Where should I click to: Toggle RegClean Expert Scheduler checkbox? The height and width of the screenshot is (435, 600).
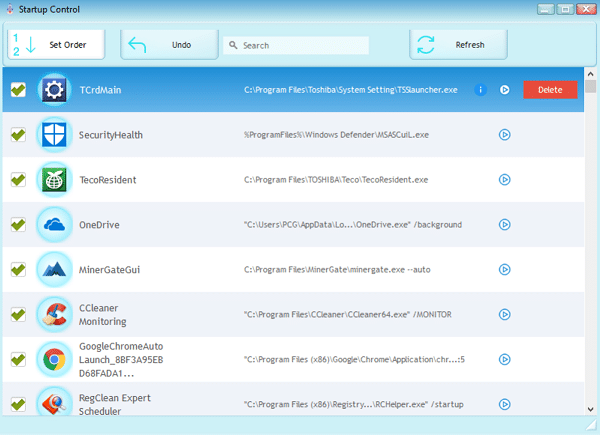(x=18, y=404)
